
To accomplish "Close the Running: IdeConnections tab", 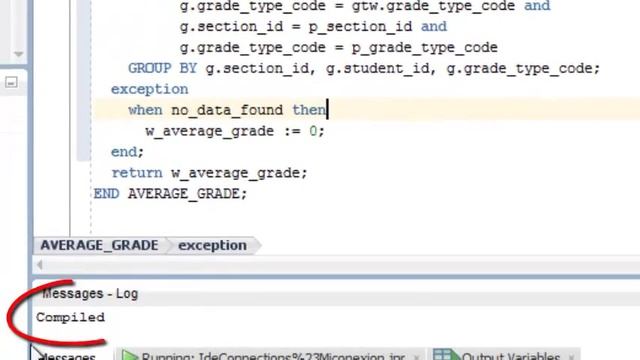I will (416, 357).
